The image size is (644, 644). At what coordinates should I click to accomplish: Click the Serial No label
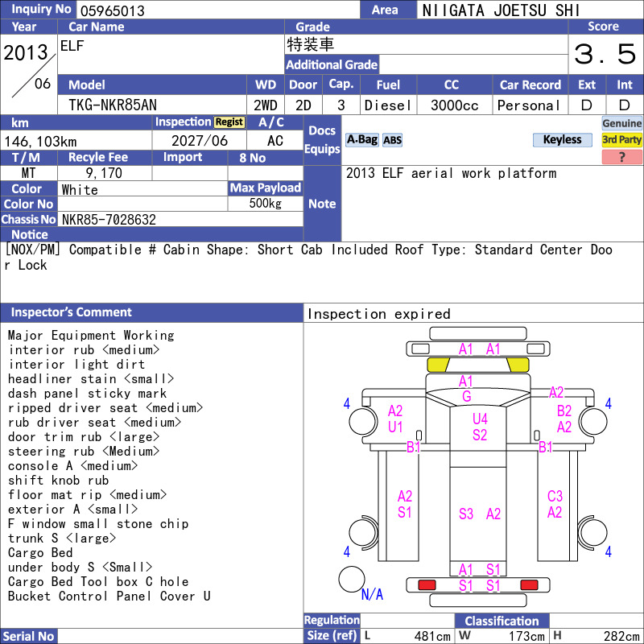(28, 636)
